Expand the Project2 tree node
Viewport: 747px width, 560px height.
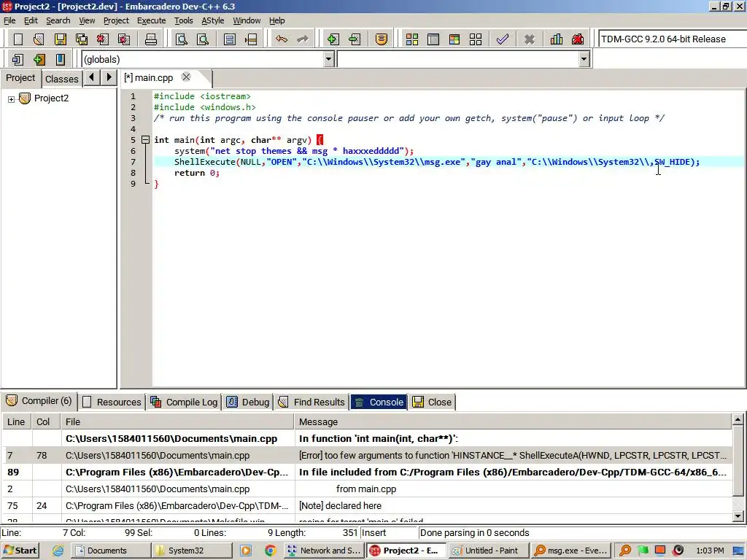tap(11, 99)
